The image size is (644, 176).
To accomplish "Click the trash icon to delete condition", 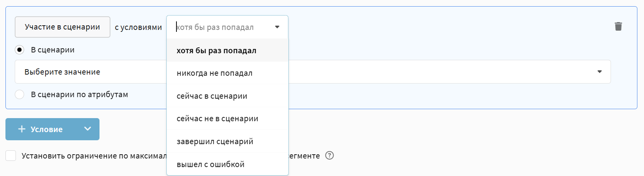I will pyautogui.click(x=618, y=26).
